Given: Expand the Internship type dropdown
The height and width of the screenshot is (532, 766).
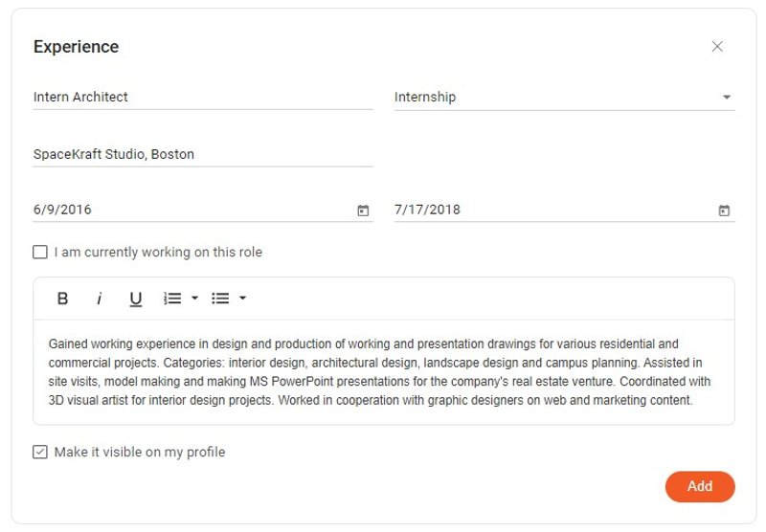Looking at the screenshot, I should [726, 98].
